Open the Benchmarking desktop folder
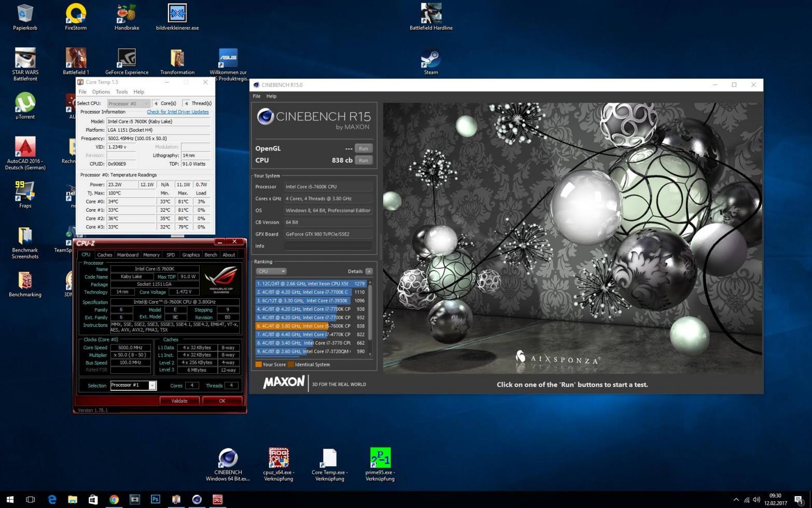812x508 pixels. point(25,284)
